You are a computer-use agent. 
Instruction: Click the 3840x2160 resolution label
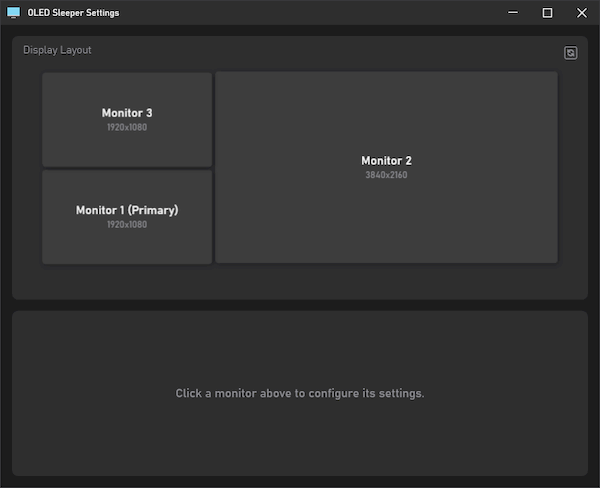coord(386,175)
